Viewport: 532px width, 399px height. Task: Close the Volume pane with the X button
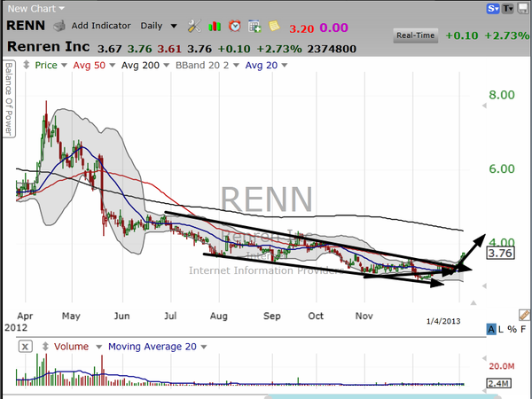(25, 347)
